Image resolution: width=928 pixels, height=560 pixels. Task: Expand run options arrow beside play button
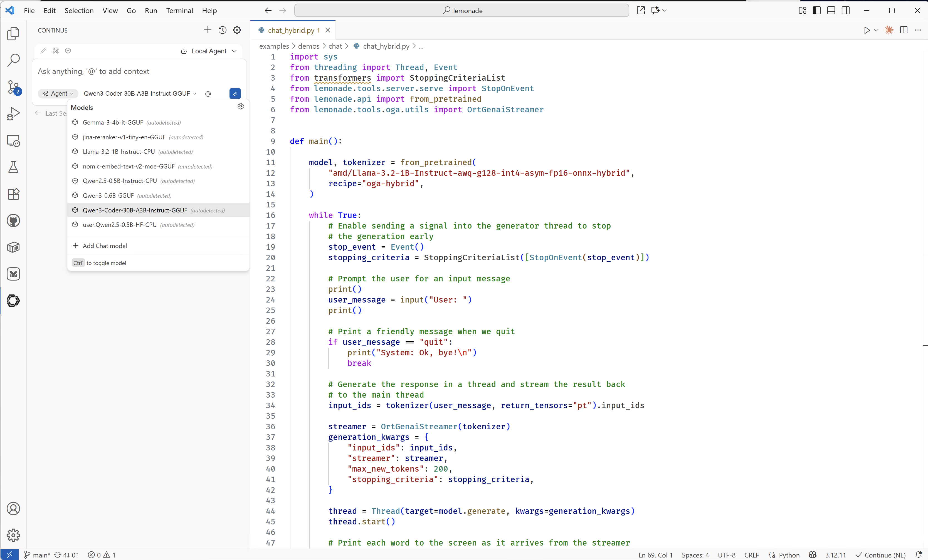(x=876, y=30)
